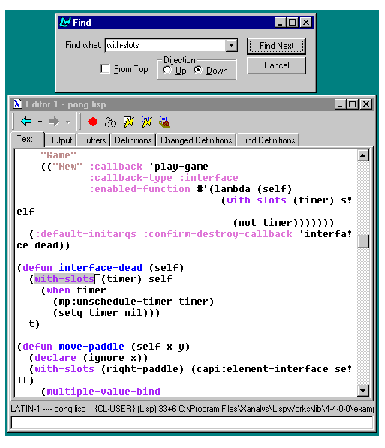This screenshot has width=385, height=448.
Task: Click the second yellow lightning compile icon
Action: (x=146, y=122)
